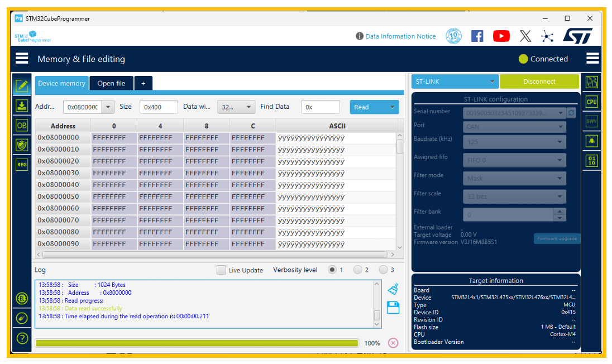Screen dimensions: 612x364
Task: Expand the Read button dropdown arrow
Action: (x=392, y=107)
